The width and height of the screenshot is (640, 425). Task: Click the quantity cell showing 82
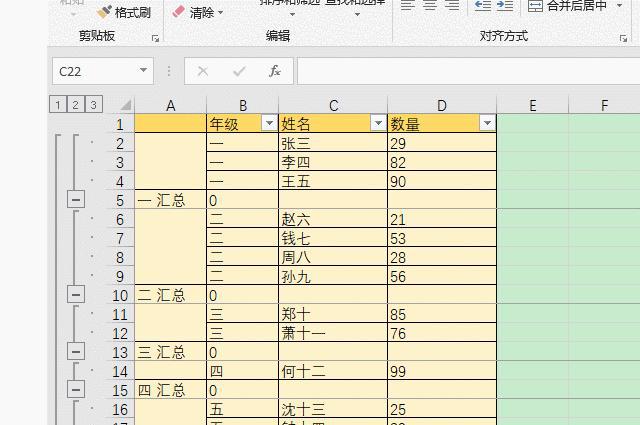(x=442, y=162)
